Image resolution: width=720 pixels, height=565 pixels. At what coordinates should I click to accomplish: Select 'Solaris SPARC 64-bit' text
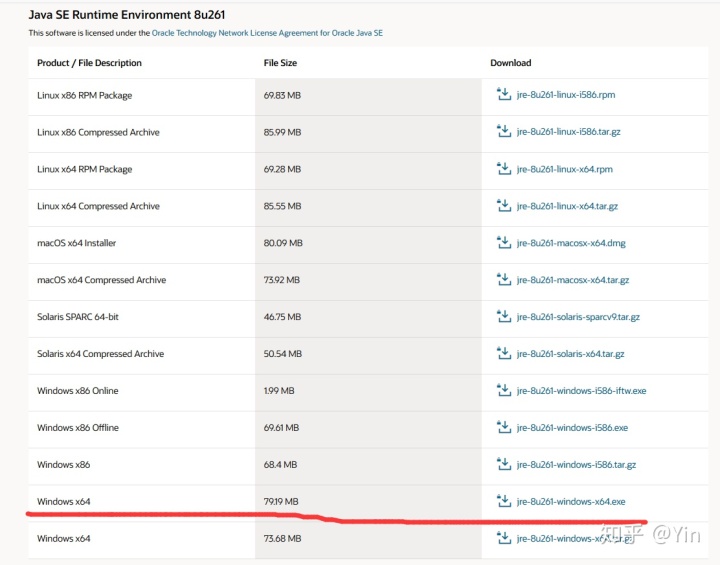(78, 316)
